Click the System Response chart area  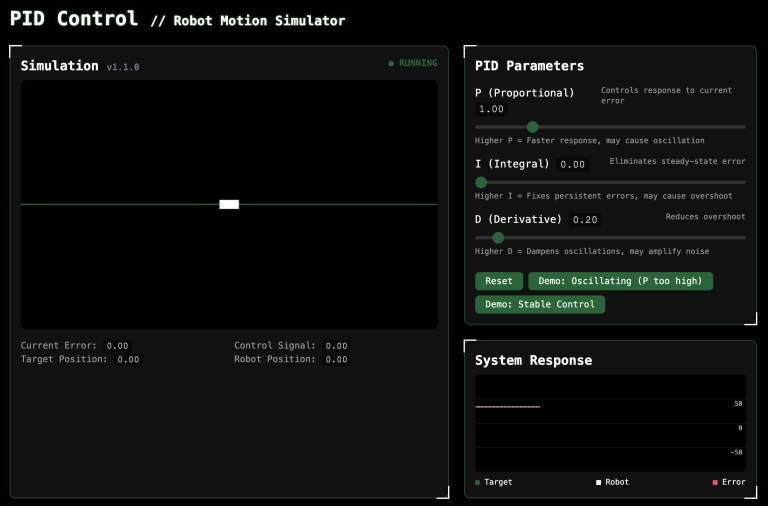coord(610,423)
